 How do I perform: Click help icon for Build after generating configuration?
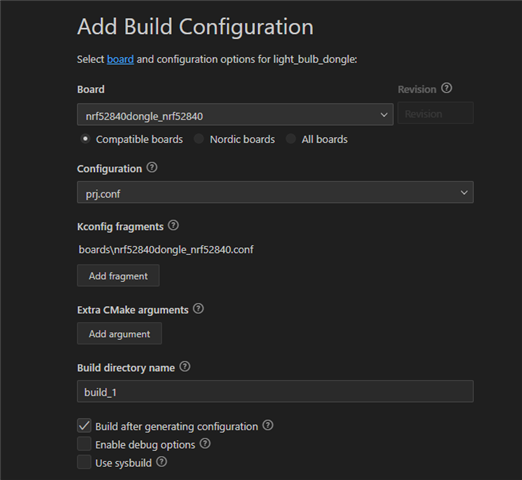268,425
